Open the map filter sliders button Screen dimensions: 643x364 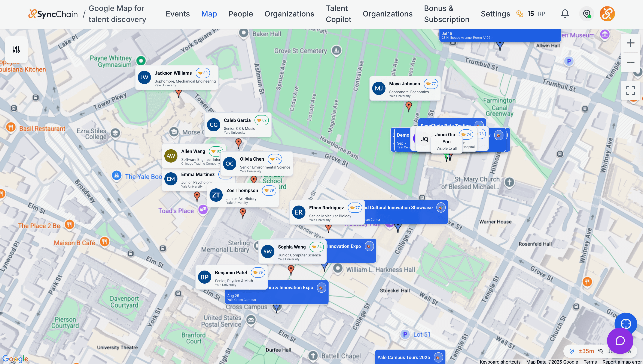coord(16,49)
